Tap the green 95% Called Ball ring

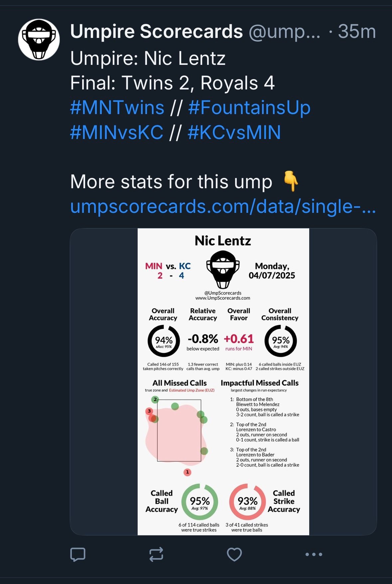coord(199,502)
